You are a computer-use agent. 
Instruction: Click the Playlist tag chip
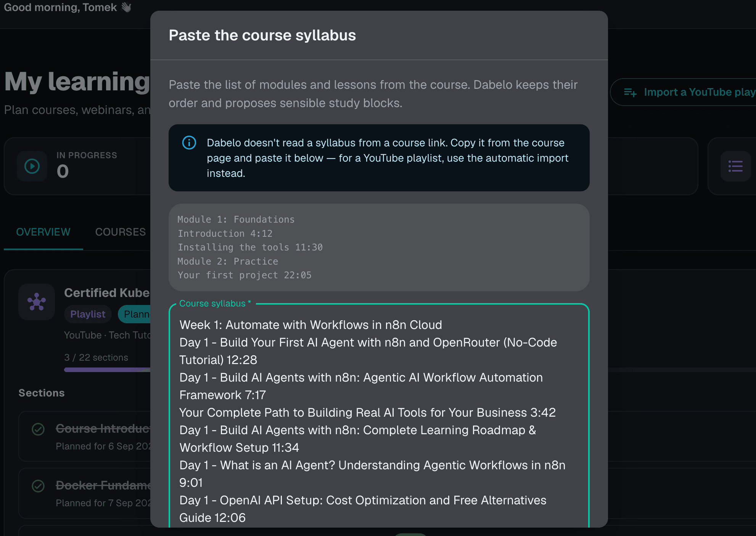pos(88,314)
